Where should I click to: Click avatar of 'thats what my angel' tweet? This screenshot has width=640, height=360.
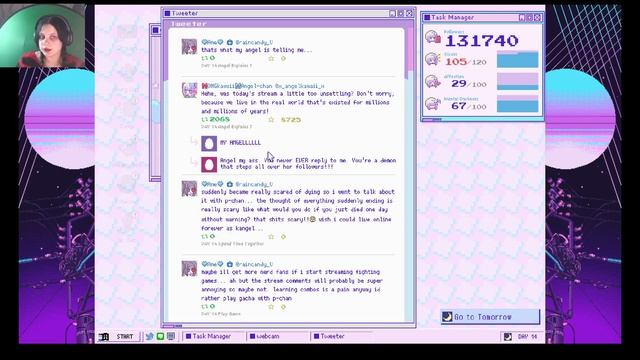tap(189, 47)
